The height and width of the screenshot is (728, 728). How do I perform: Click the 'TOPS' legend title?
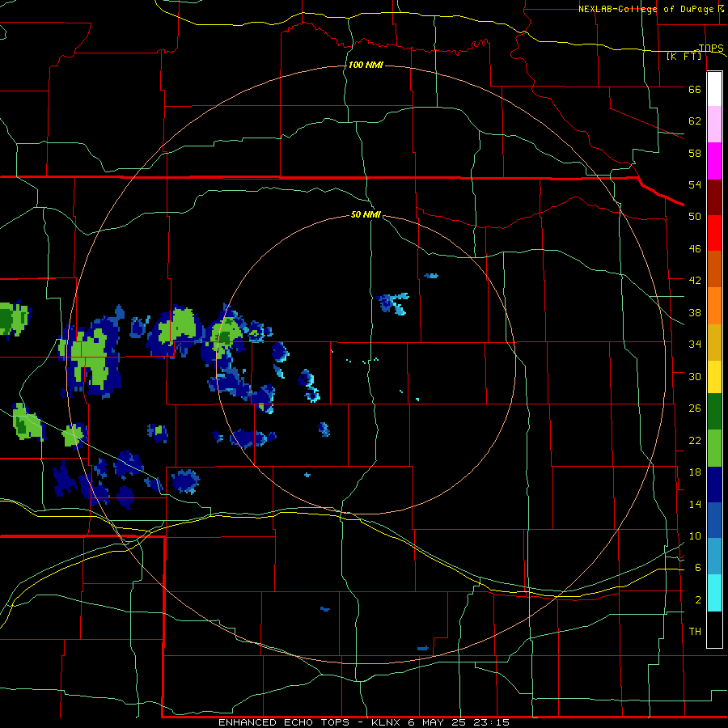point(711,48)
